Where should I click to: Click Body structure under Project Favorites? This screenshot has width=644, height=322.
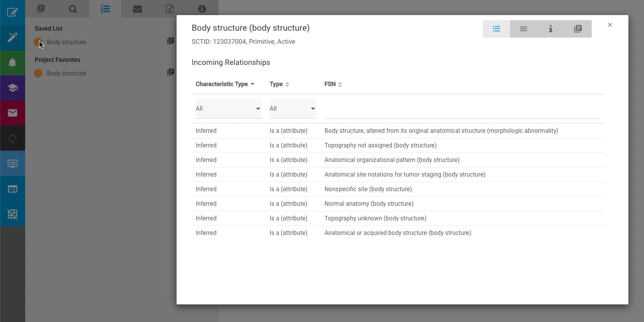pos(66,73)
